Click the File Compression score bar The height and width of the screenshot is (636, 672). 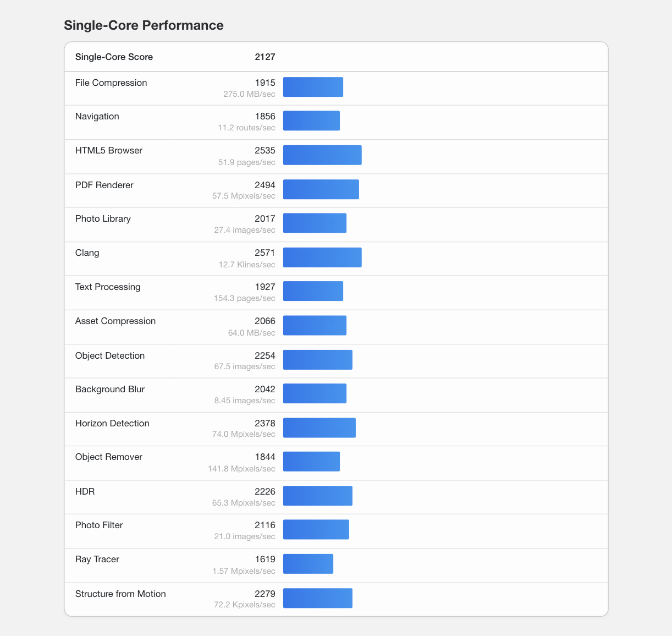click(313, 87)
